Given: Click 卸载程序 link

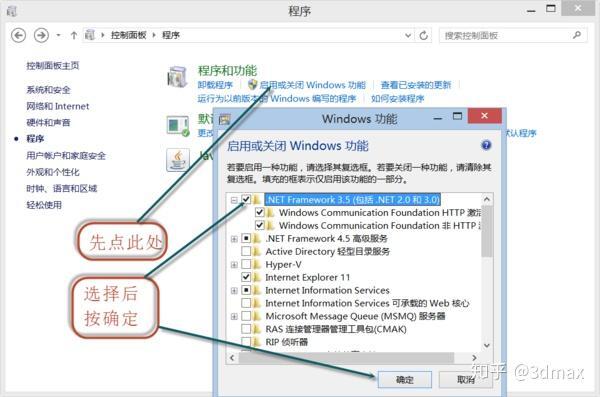Looking at the screenshot, I should click(x=215, y=85).
